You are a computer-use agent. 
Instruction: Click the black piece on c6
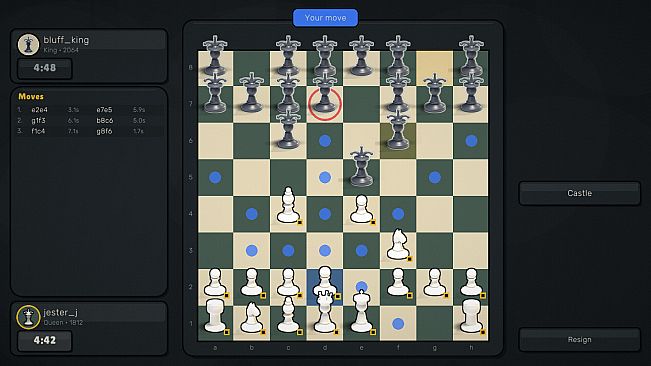tap(288, 129)
